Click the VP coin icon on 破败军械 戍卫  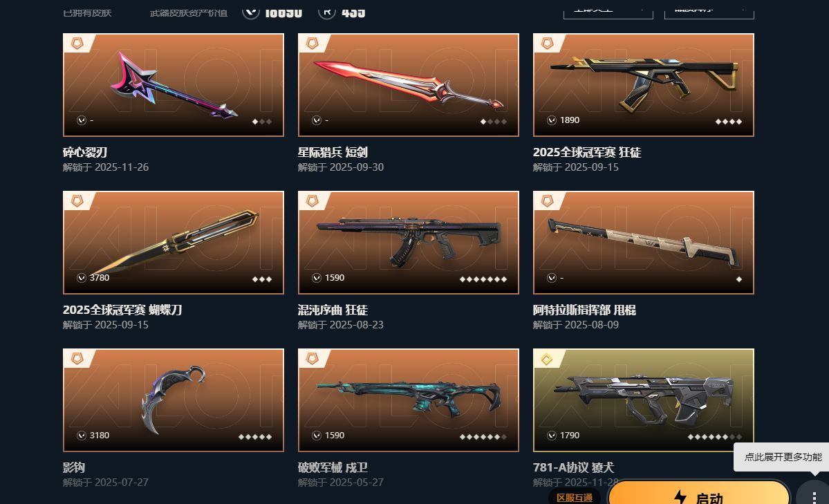pyautogui.click(x=317, y=436)
